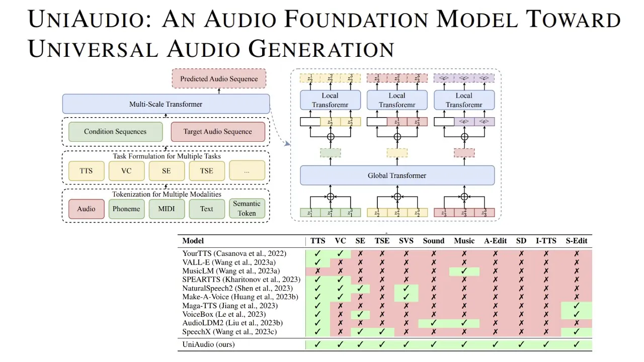
Task: Click Local Transformer below the purple <e> tokens
Action: [x=464, y=100]
